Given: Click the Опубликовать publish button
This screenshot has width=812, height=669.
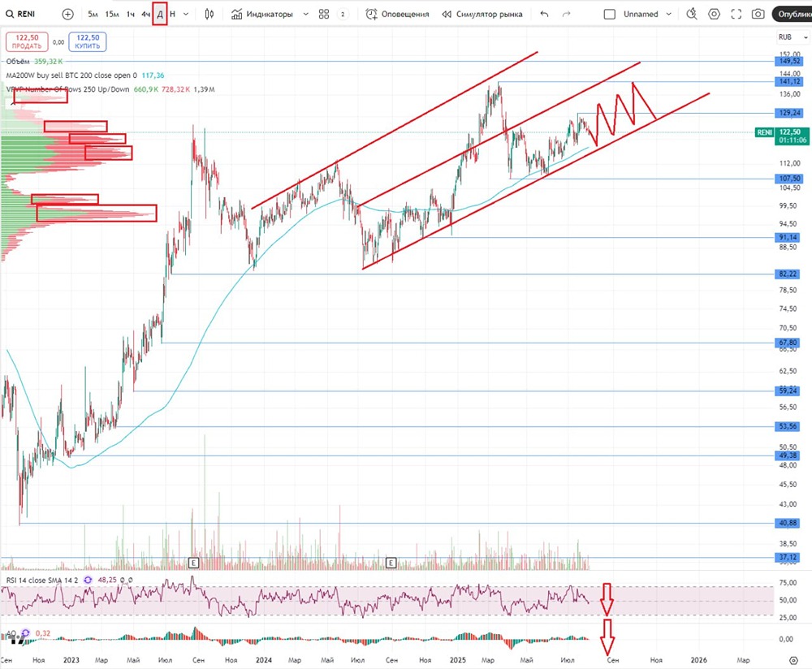Looking at the screenshot, I should (x=792, y=14).
